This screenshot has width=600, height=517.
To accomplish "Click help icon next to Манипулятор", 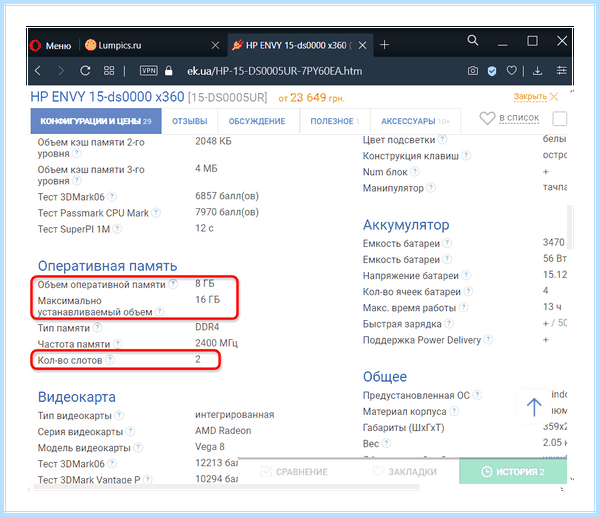I will (x=431, y=188).
